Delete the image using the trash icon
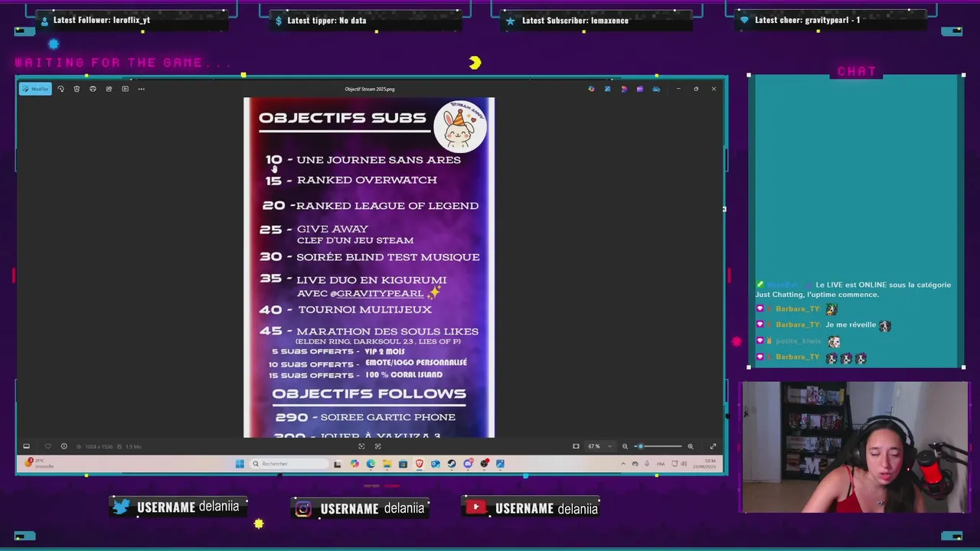Viewport: 980px width, 551px height. [77, 89]
